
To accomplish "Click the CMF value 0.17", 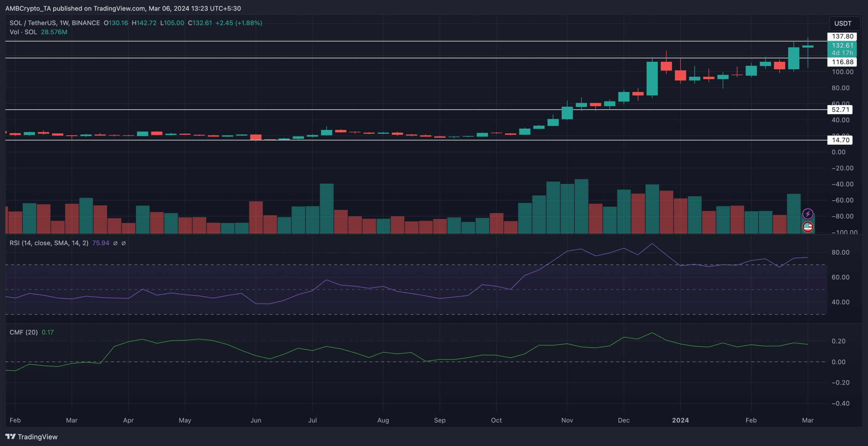I will click(47, 332).
